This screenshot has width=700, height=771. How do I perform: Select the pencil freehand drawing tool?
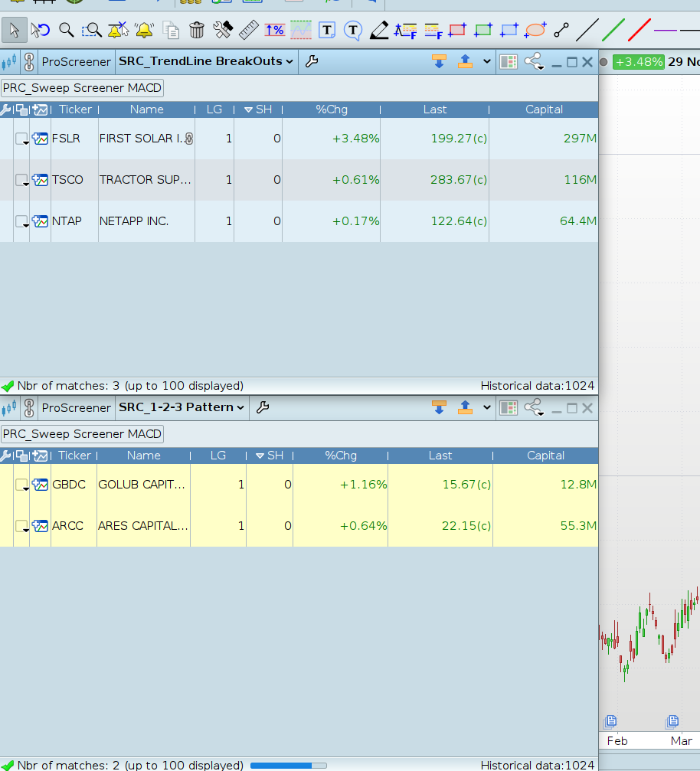click(x=379, y=31)
